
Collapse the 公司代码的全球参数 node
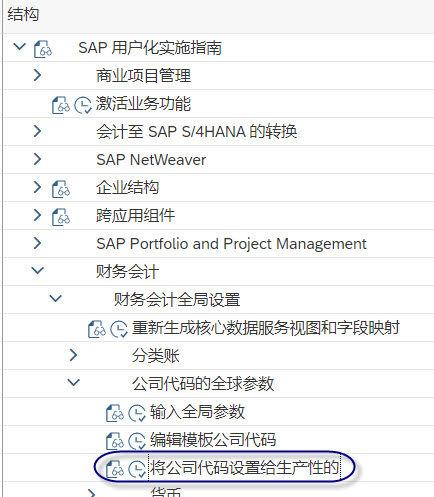point(74,382)
